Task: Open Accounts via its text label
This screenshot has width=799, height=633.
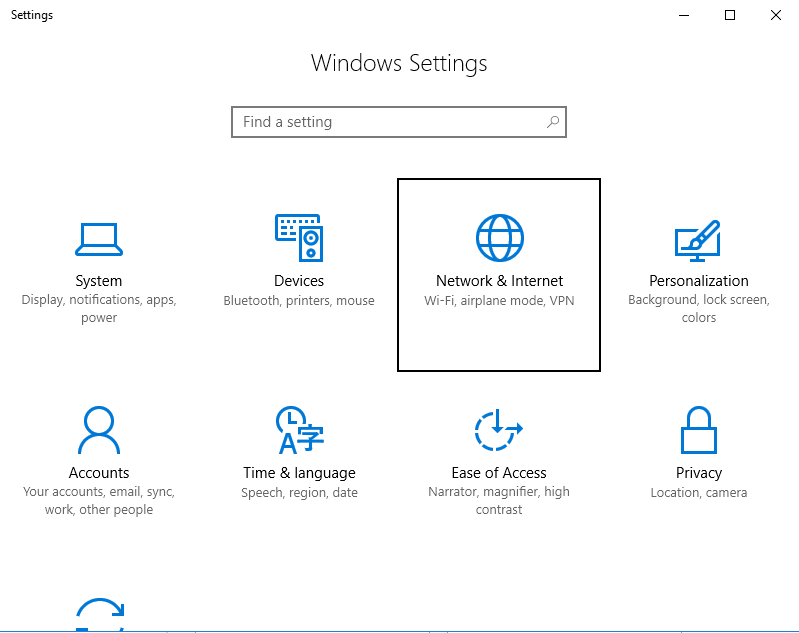Action: pyautogui.click(x=99, y=473)
